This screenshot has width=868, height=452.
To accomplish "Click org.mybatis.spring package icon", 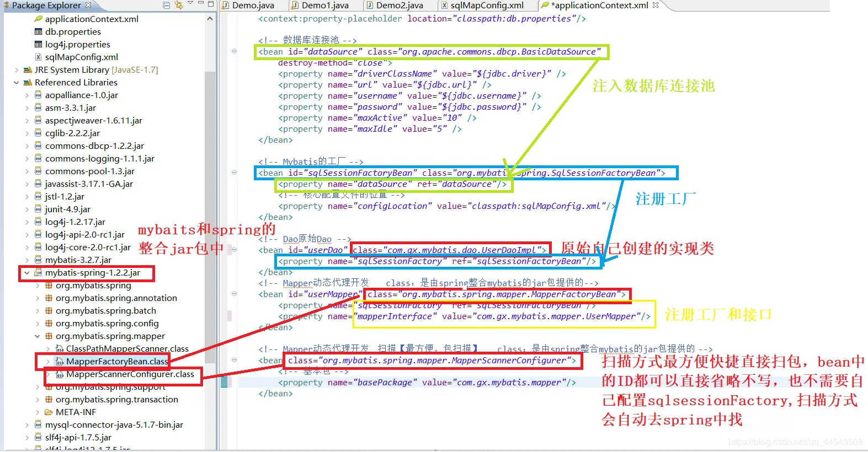I will point(49,285).
